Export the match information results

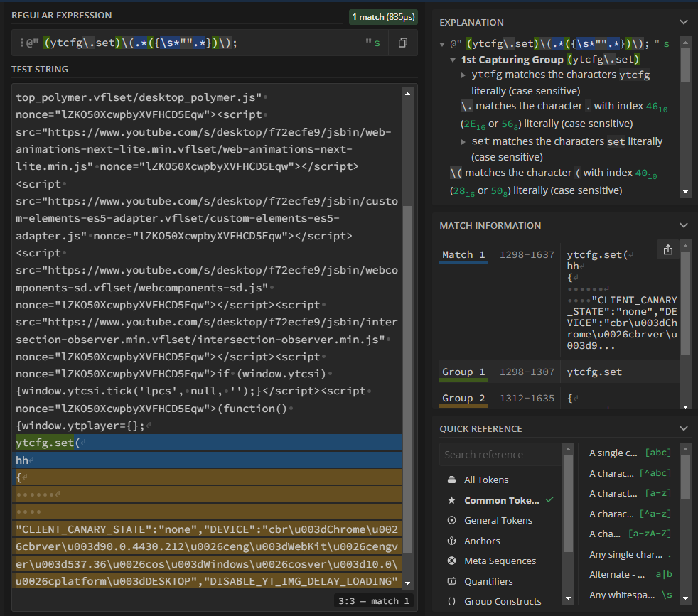(x=667, y=249)
